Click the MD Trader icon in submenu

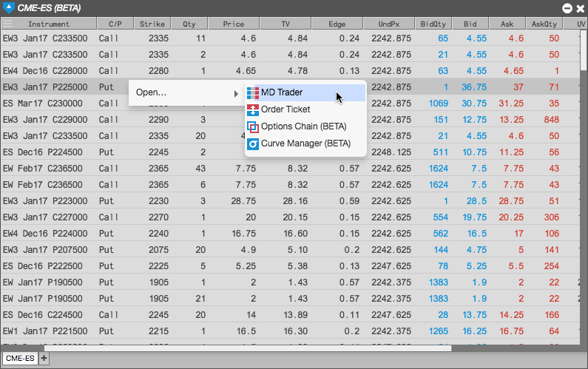tap(253, 93)
